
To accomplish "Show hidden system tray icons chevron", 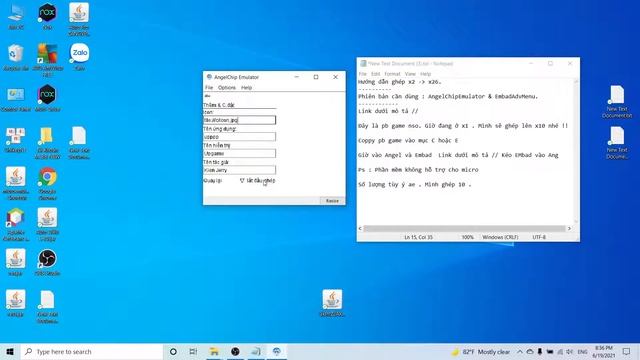I will pyautogui.click(x=520, y=351).
